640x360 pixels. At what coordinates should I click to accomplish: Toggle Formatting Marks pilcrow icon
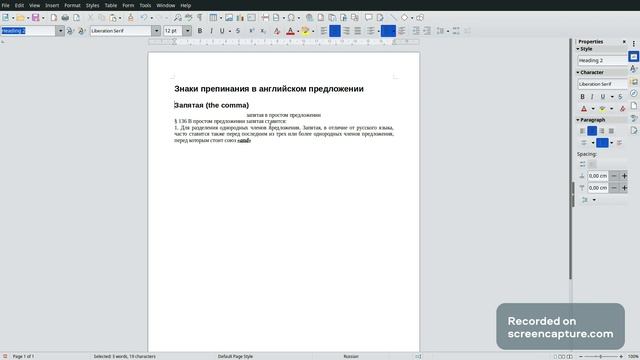[200, 18]
